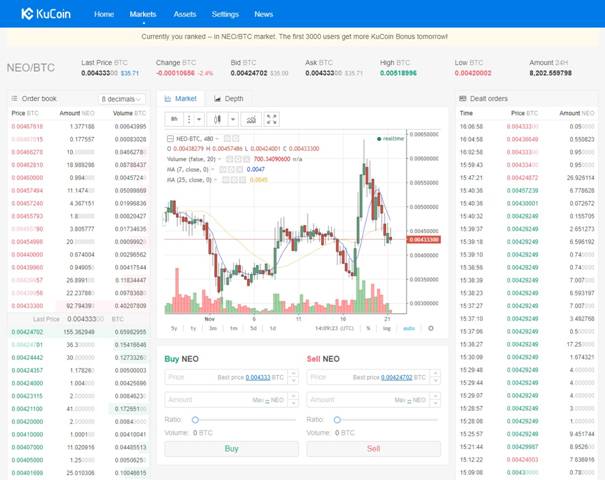Click the Order book list icon
The height and width of the screenshot is (480, 605).
tap(15, 99)
